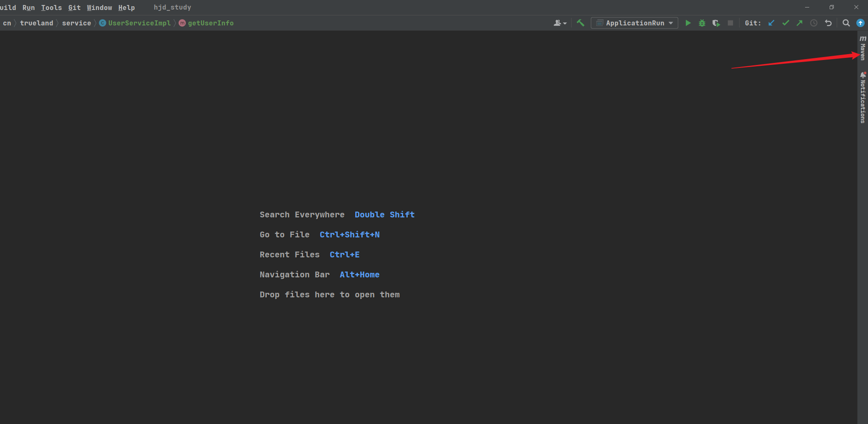This screenshot has height=424, width=868.
Task: Close the IDE window
Action: [x=856, y=7]
